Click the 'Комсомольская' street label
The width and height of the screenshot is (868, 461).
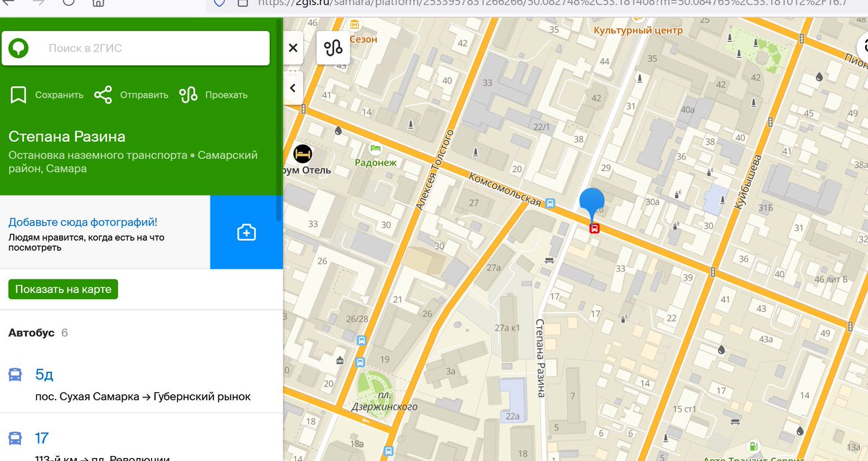click(x=505, y=189)
